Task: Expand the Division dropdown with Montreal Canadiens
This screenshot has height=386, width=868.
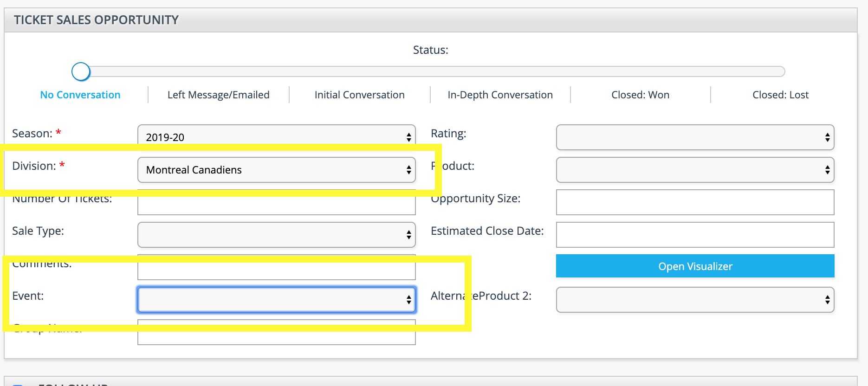Action: click(276, 170)
